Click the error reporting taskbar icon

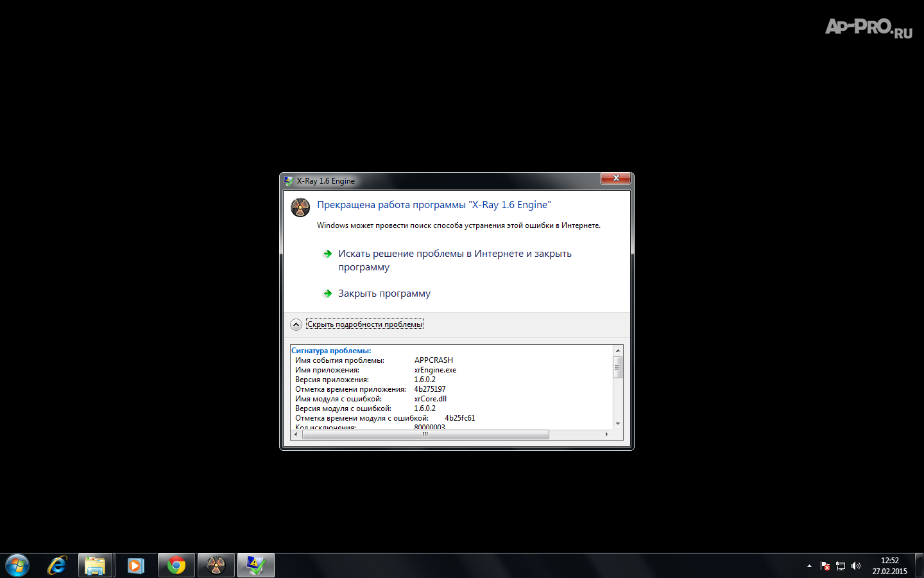[256, 566]
